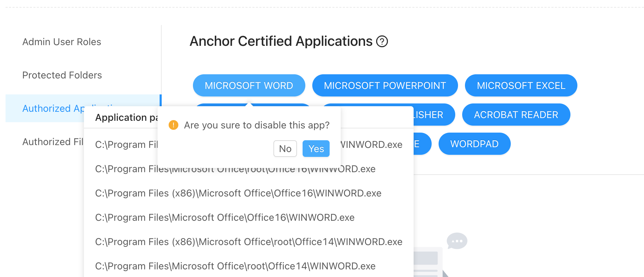The image size is (644, 277).
Task: Click path C:\Program Files (x86)\Microsoft Office\Office16\WINWORD.exe
Action: coord(238,193)
